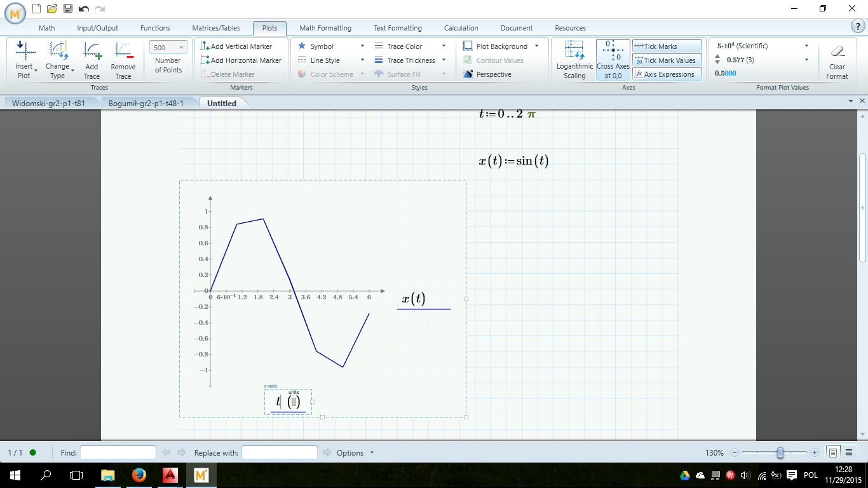Switch to the Math ribbon tab

46,28
